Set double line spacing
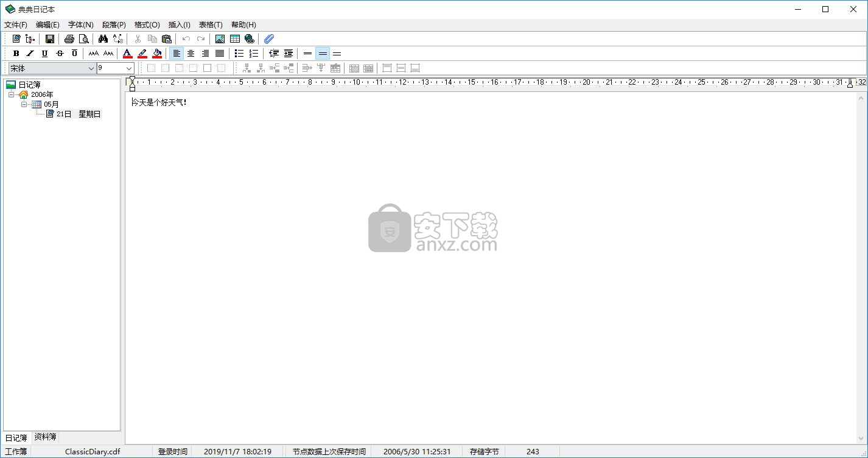This screenshot has width=868, height=458. point(337,54)
